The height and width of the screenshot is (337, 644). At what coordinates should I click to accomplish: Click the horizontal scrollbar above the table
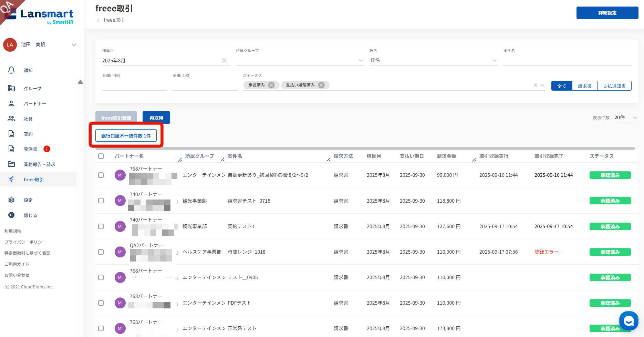365,149
